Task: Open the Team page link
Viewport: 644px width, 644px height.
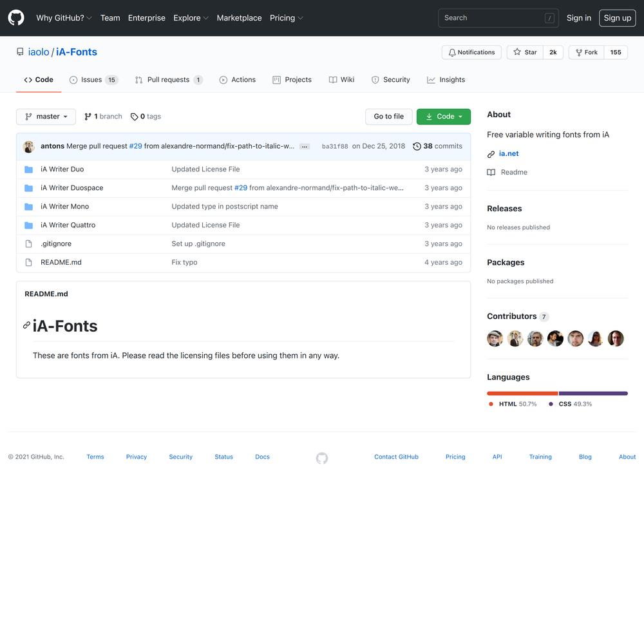Action: [110, 17]
